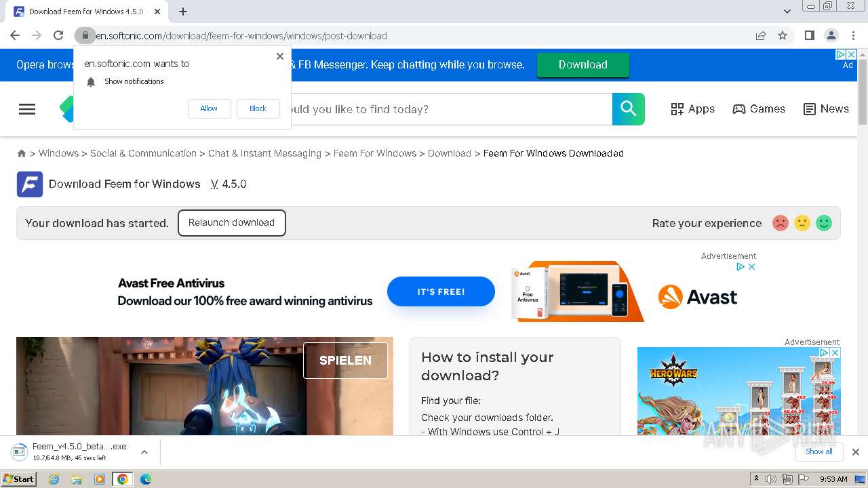
Task: Open the Windows Start menu
Action: coord(19,479)
